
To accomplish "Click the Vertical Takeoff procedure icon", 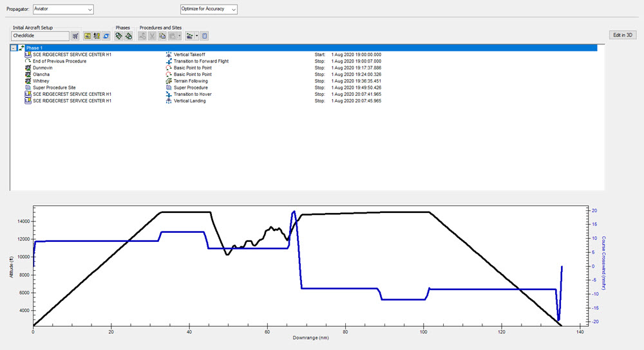I will coord(169,55).
